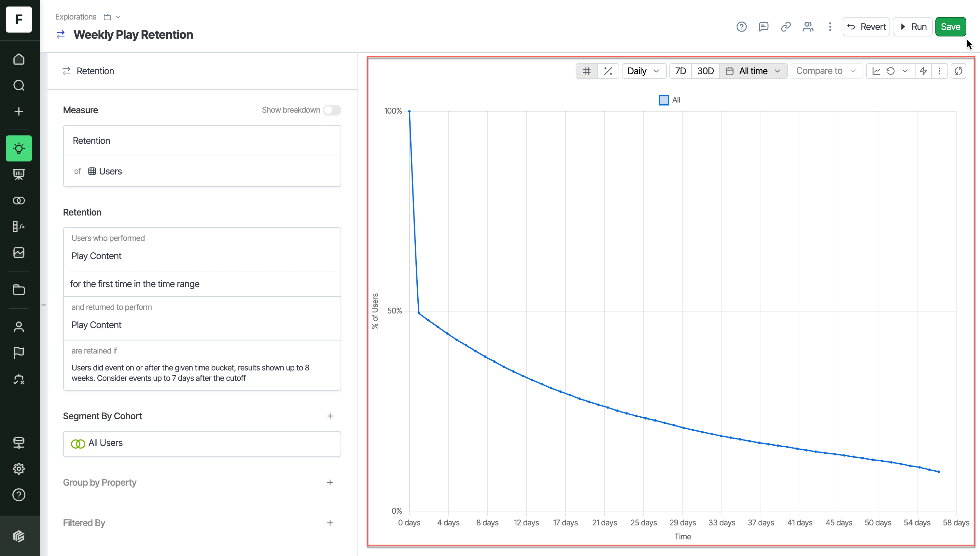Screen dimensions: 980x556
Task: Open the Compare to dropdown
Action: pos(826,71)
